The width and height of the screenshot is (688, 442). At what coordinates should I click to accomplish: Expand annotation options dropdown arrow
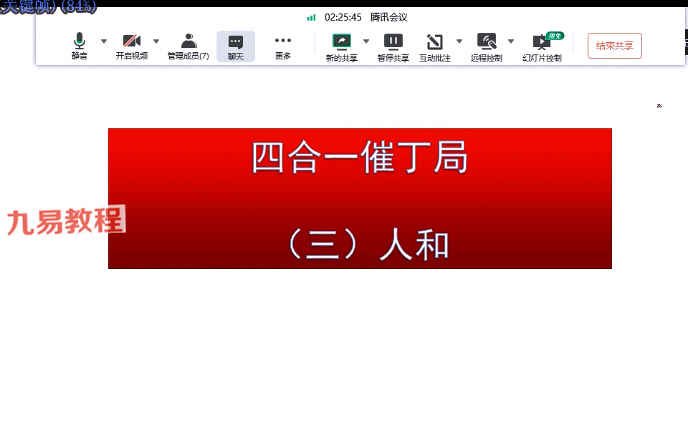(x=459, y=41)
